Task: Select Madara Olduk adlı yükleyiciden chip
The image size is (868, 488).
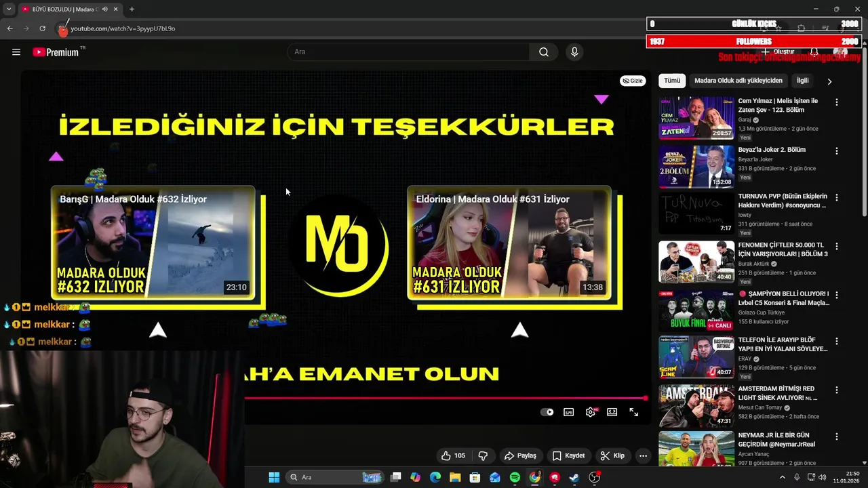Action: [738, 81]
